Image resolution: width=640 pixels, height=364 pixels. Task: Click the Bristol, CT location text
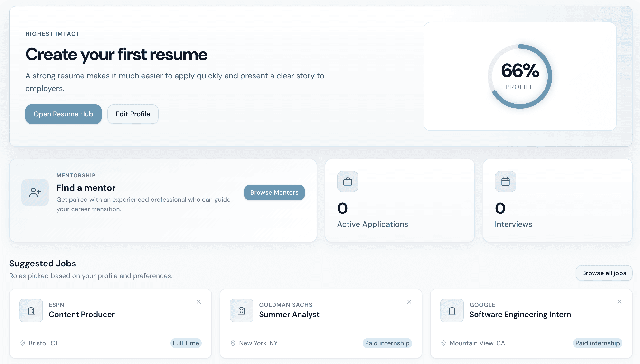pyautogui.click(x=44, y=343)
